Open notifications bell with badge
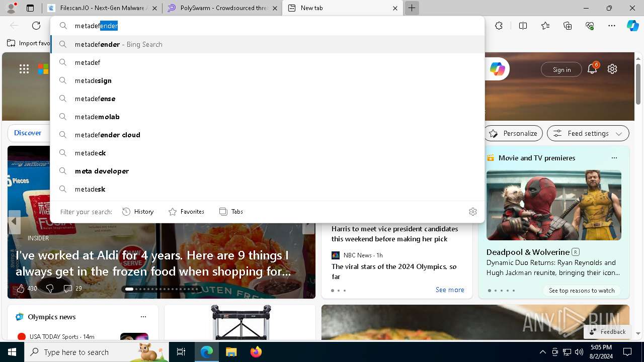This screenshot has height=362, width=644. click(x=593, y=69)
